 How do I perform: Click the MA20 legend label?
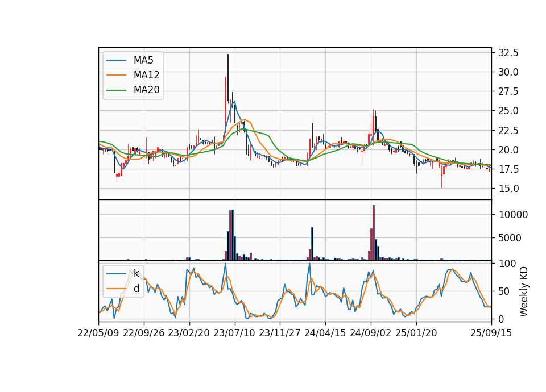point(146,90)
